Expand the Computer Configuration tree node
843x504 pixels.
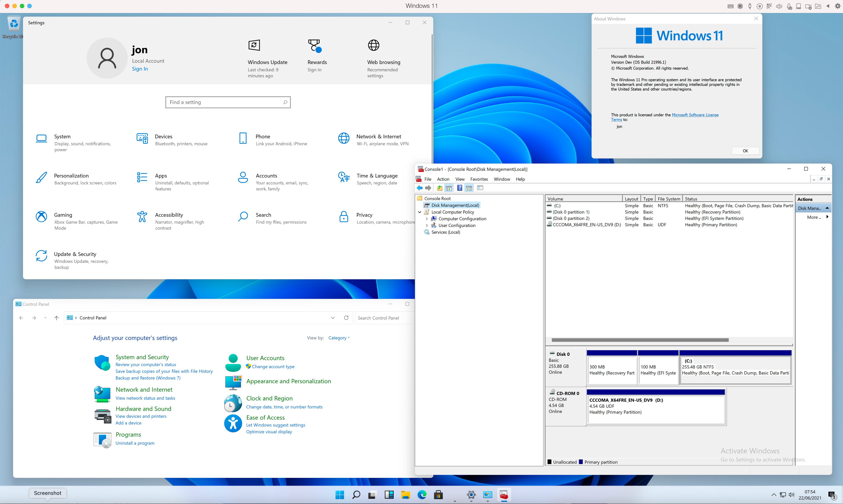(427, 219)
